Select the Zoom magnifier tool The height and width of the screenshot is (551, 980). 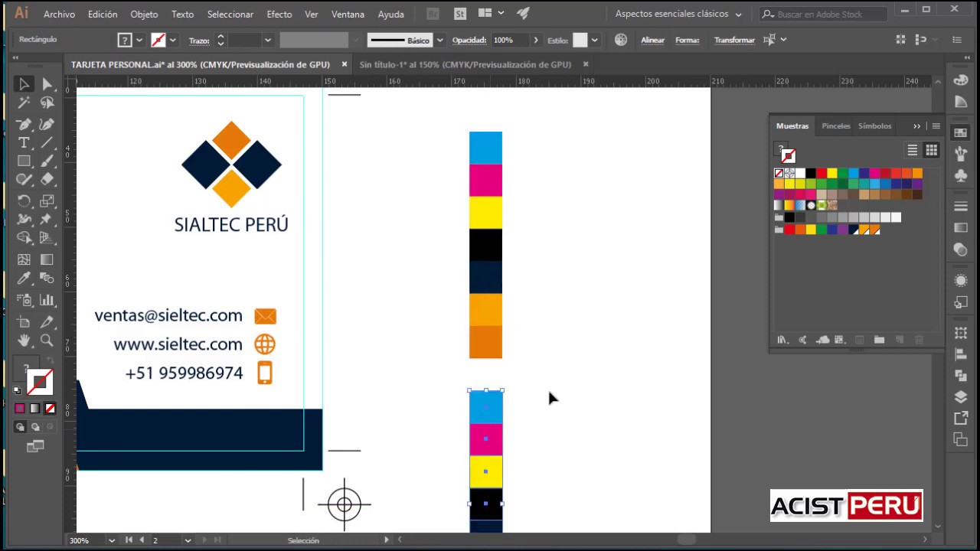[47, 341]
